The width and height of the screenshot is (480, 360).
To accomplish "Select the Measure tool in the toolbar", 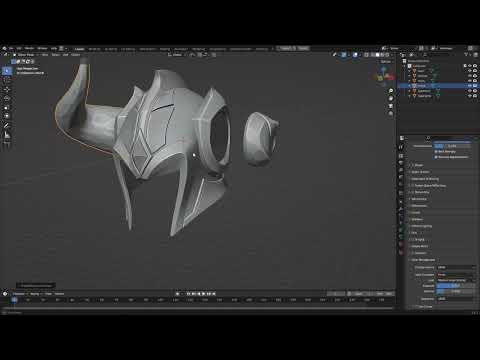I will (7, 135).
